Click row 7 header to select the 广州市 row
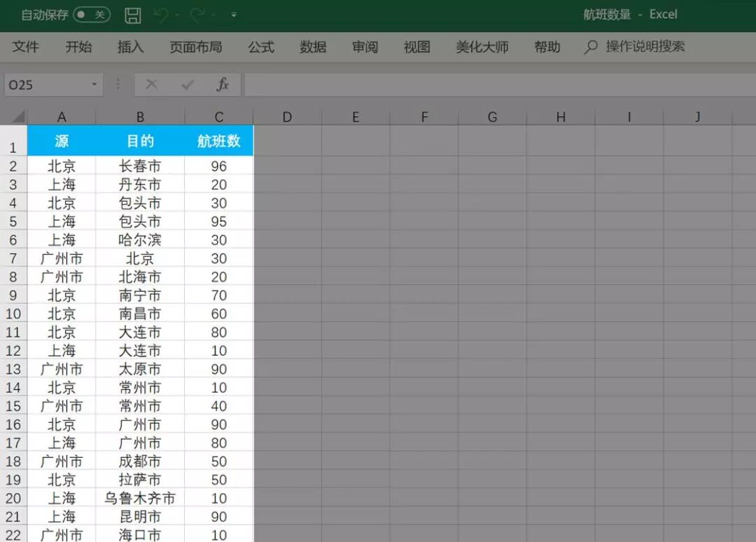 pyautogui.click(x=13, y=258)
